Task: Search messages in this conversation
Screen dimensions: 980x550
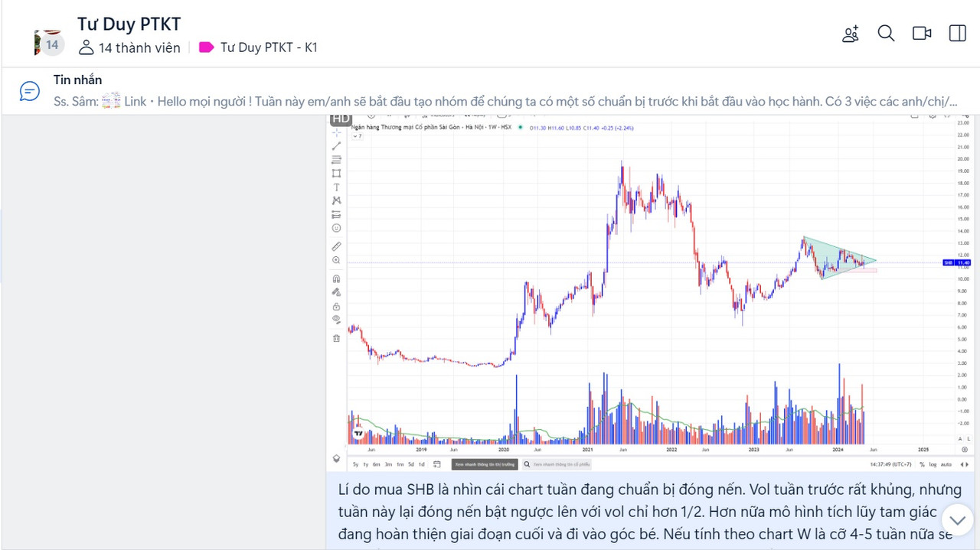Action: tap(886, 34)
